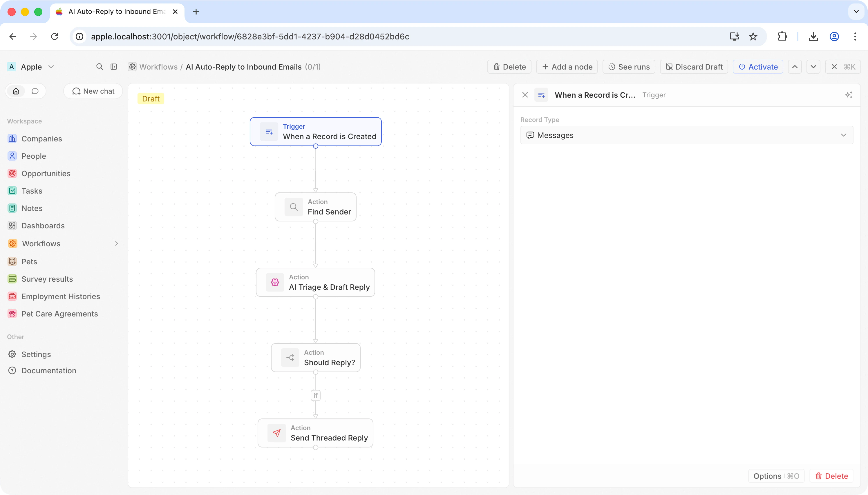Select the Should Reply? branch node
The image size is (868, 495).
pos(315,358)
